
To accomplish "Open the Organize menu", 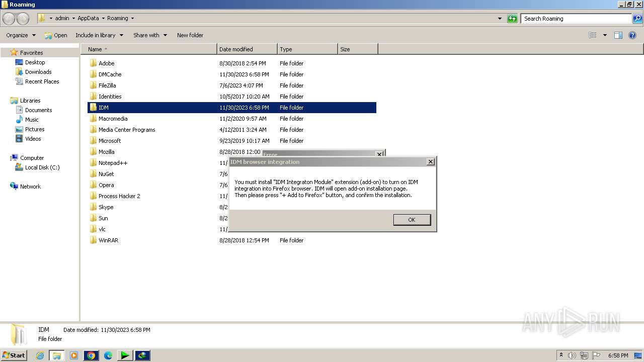I will pyautogui.click(x=21, y=35).
